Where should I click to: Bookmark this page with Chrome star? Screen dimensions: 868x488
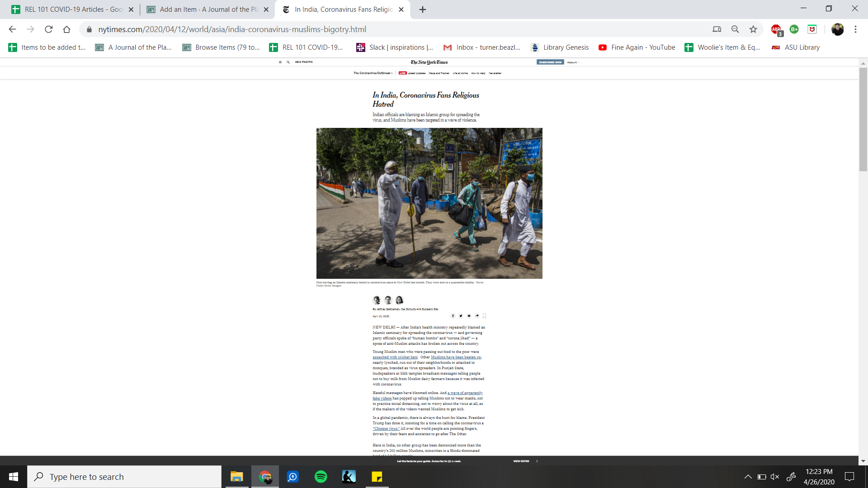point(753,29)
